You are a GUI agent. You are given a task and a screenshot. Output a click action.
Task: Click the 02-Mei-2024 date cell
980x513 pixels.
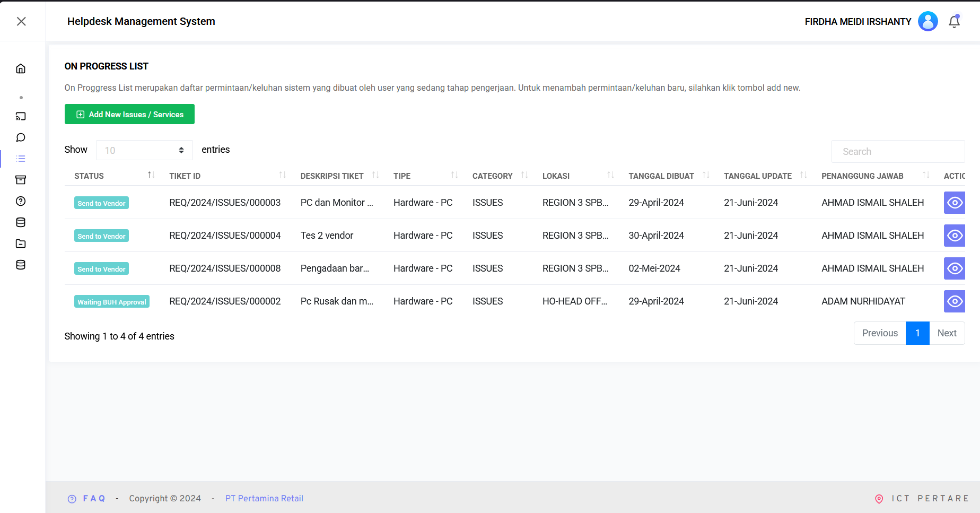pyautogui.click(x=654, y=268)
